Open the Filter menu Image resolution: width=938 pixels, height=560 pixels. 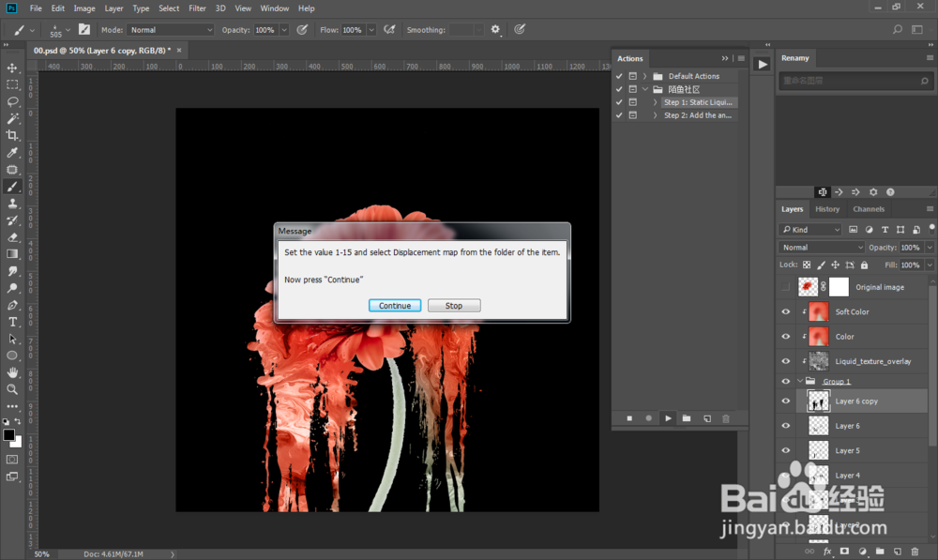(197, 8)
